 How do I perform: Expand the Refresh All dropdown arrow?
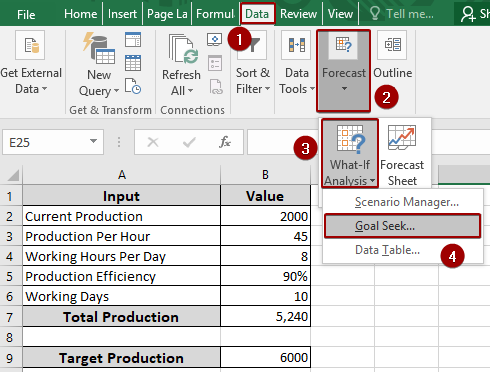[x=190, y=90]
